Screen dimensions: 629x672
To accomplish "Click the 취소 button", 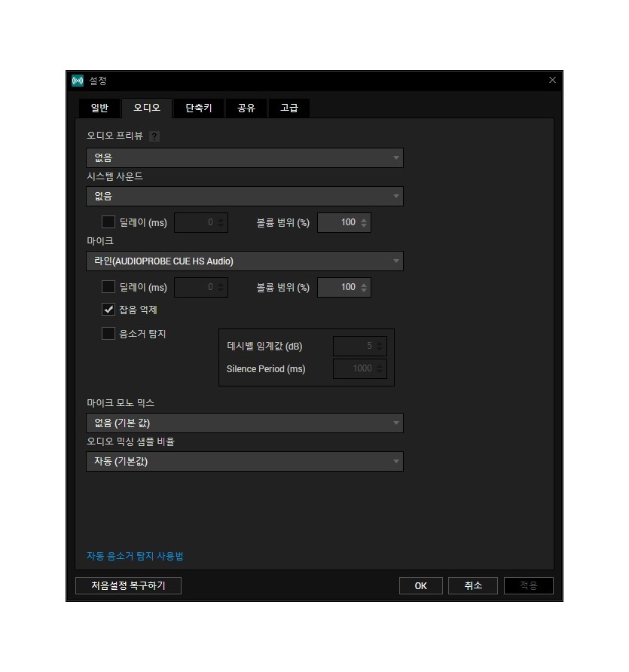I will click(x=473, y=585).
